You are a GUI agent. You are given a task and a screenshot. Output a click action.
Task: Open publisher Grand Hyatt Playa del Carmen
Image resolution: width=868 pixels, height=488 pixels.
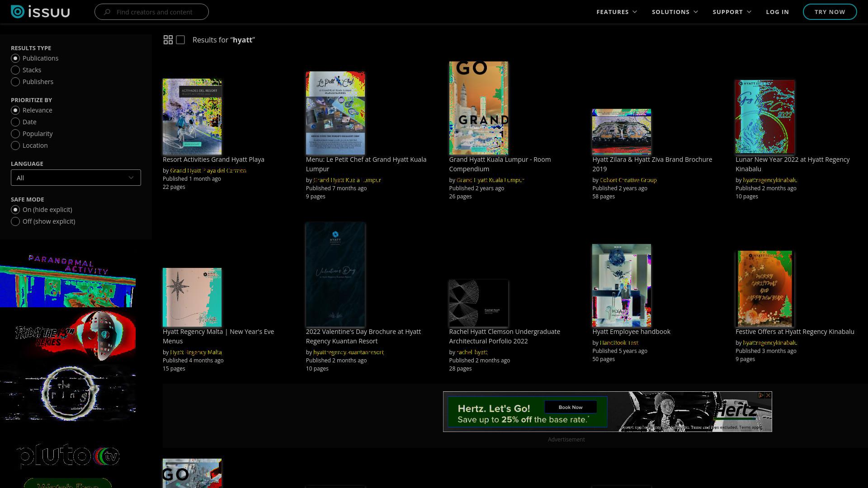208,171
